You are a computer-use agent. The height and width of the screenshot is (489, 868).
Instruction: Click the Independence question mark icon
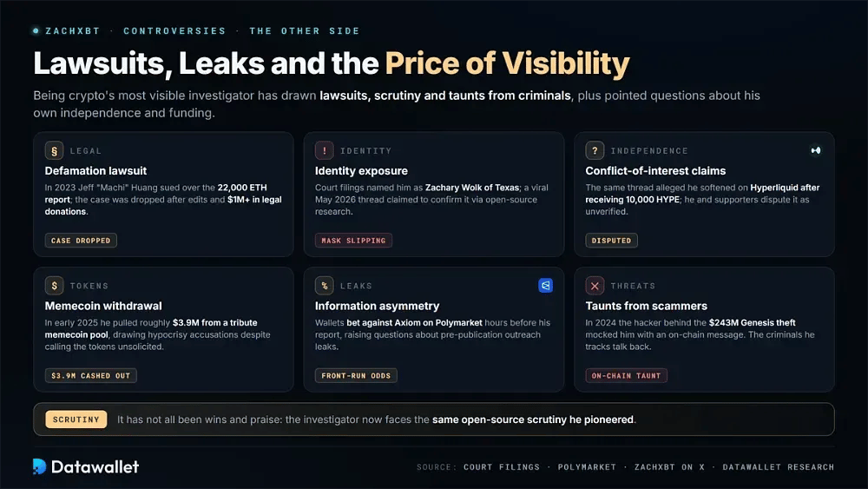coord(595,150)
